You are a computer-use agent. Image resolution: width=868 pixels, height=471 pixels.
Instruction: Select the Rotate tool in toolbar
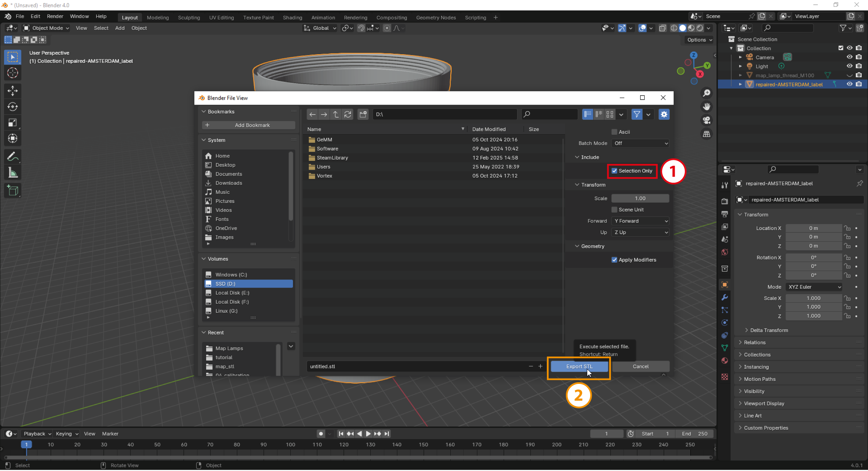pos(13,107)
